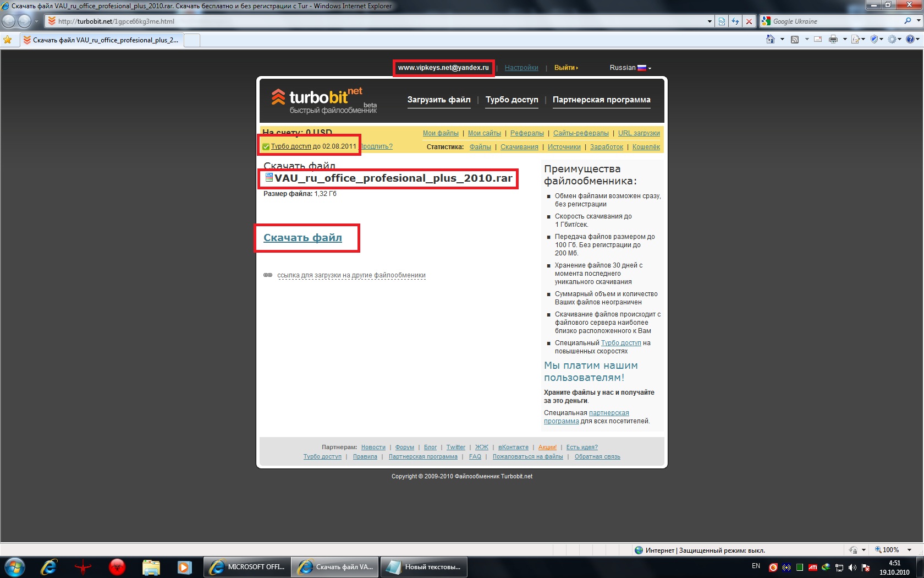Viewport: 924px width, 578px height.
Task: Click the Рефералы link
Action: click(x=527, y=133)
